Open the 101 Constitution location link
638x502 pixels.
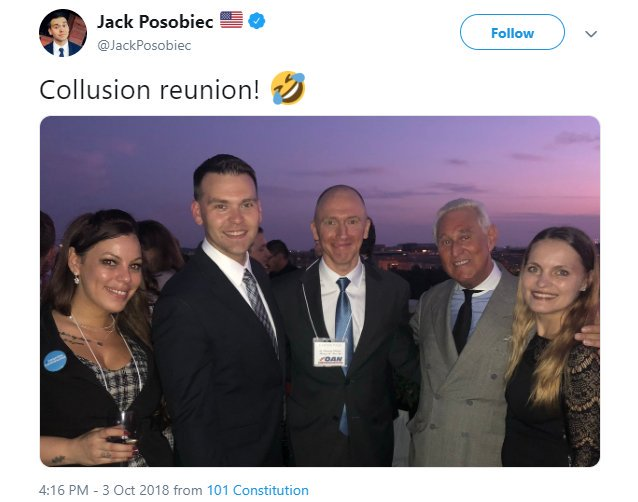pyautogui.click(x=258, y=490)
